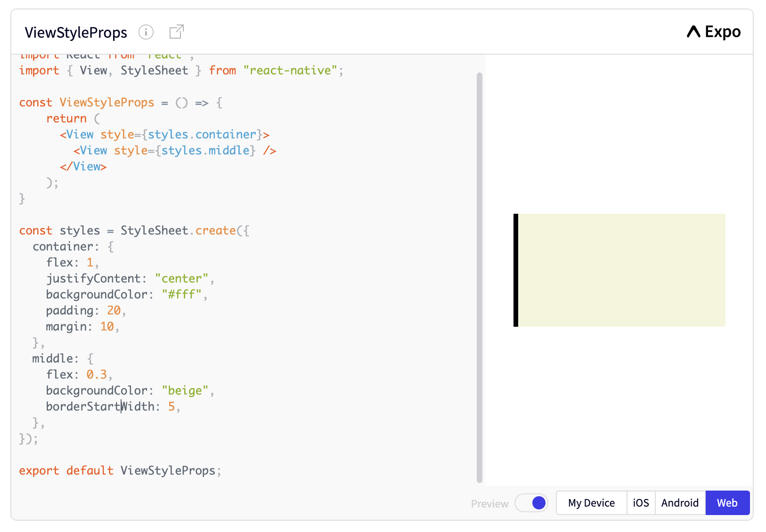The width and height of the screenshot is (766, 532).
Task: Click the import View, StyleSheet line
Action: (x=181, y=70)
